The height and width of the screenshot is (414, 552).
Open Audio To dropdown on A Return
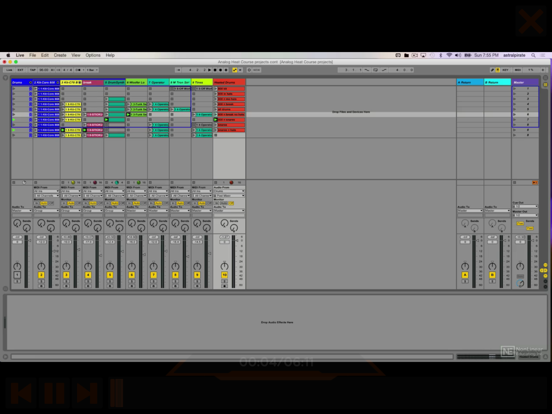point(470,211)
